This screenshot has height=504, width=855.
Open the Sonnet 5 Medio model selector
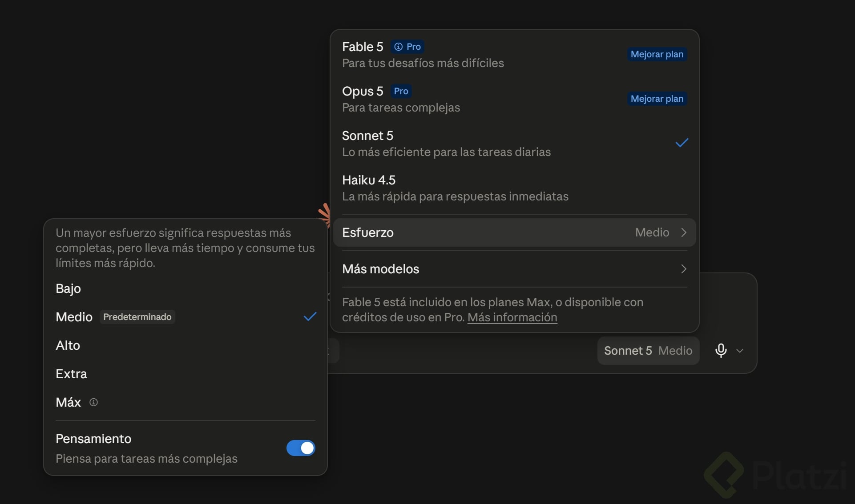tap(648, 351)
